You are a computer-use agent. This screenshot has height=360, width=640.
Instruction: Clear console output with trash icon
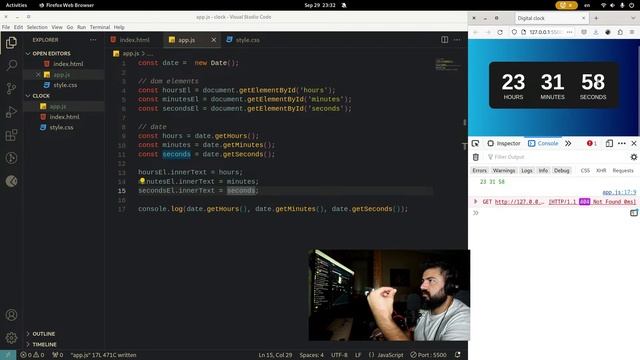(x=476, y=157)
